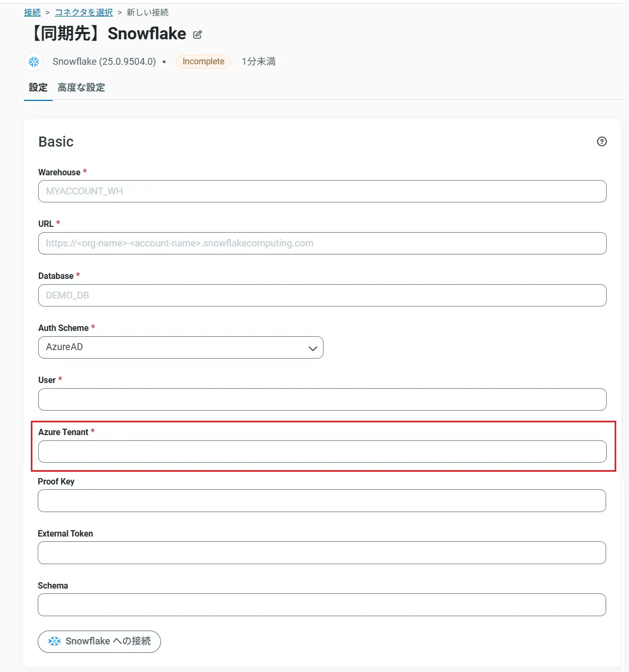Image resolution: width=629 pixels, height=672 pixels.
Task: Click the snowflake icon in connect button
Action: (x=54, y=641)
